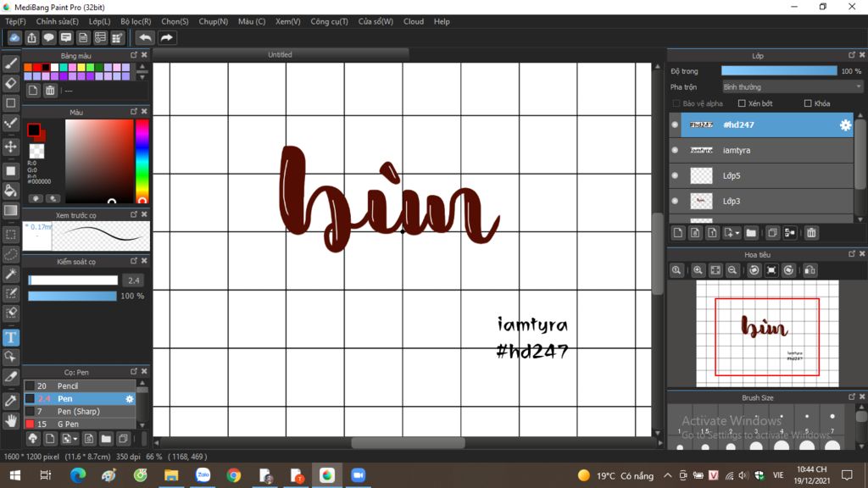Zoom in on the navigator
The width and height of the screenshot is (868, 488).
(x=698, y=270)
